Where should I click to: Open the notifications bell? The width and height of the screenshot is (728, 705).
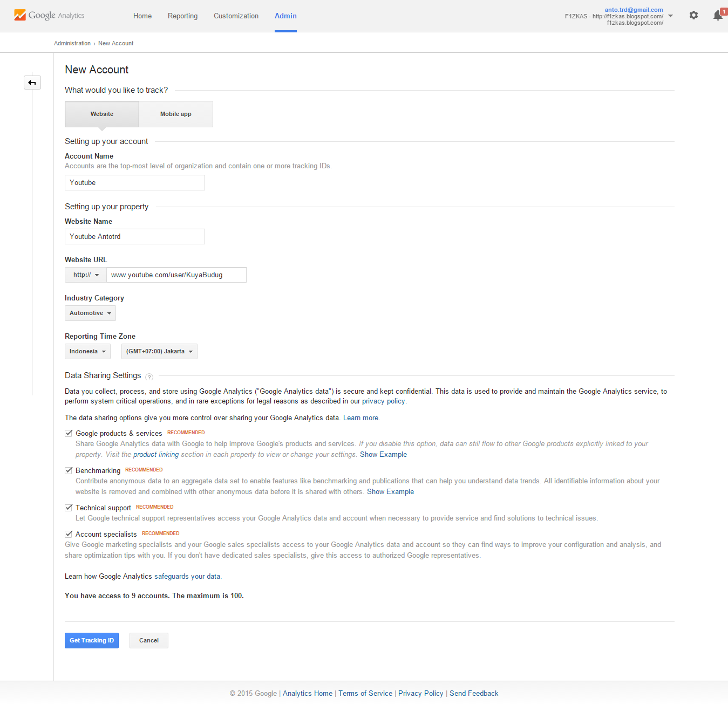pos(716,15)
